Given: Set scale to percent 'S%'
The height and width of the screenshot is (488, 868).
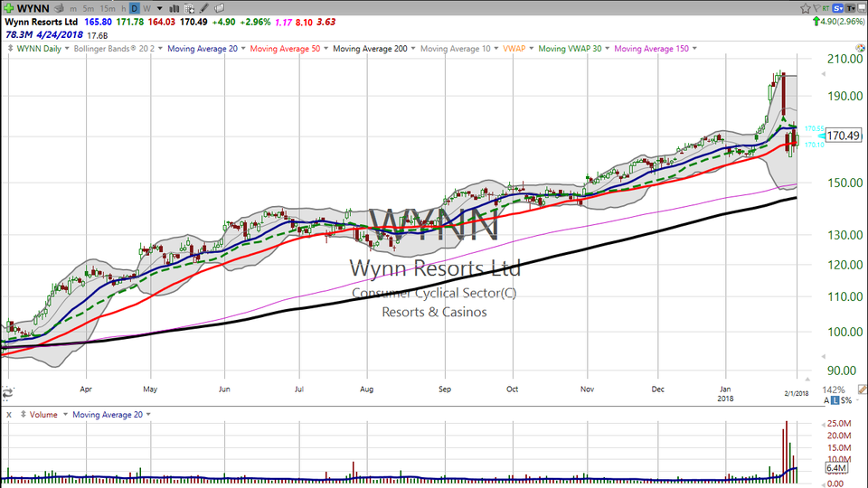Looking at the screenshot, I should (846, 400).
